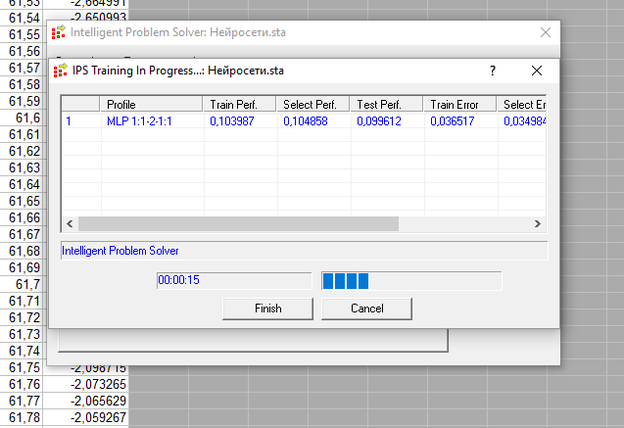
Task: Click the elapsed time field showing 00:00:15
Action: tap(231, 280)
